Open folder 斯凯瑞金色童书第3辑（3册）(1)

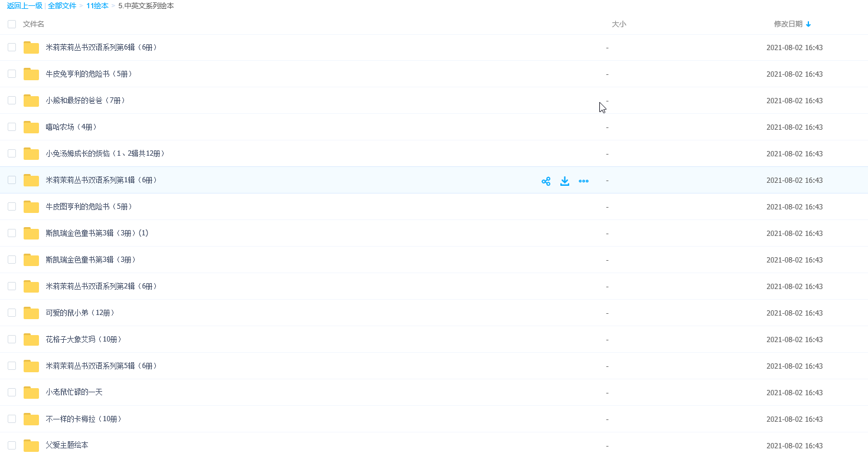[x=97, y=233]
